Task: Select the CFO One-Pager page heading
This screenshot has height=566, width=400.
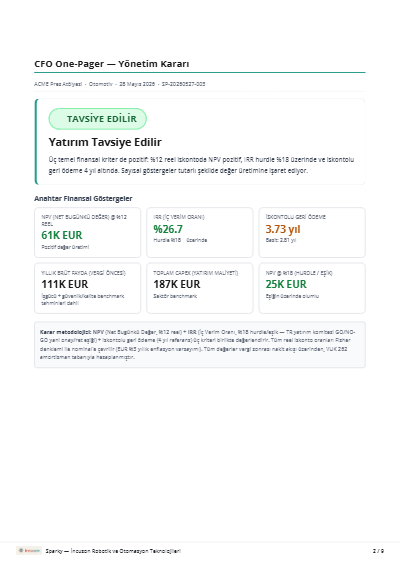Action: [112, 64]
